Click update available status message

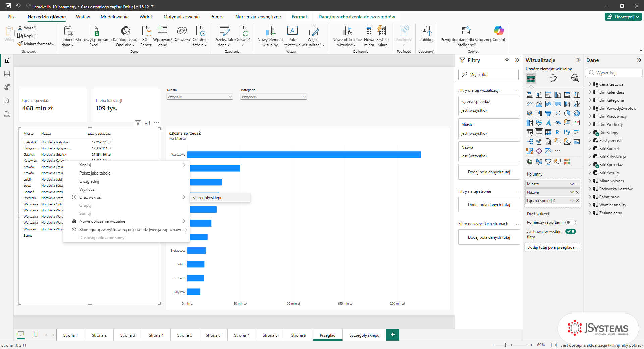point(602,345)
